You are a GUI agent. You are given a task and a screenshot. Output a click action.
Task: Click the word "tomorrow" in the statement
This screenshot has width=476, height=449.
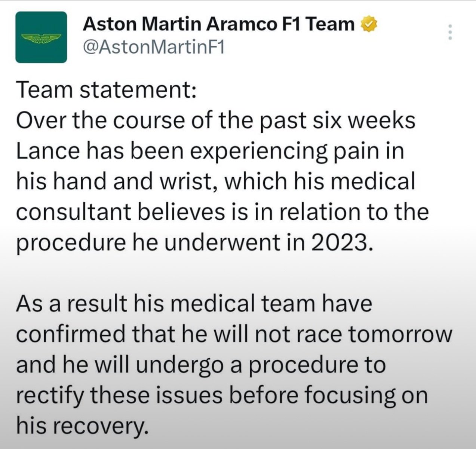pyautogui.click(x=400, y=334)
